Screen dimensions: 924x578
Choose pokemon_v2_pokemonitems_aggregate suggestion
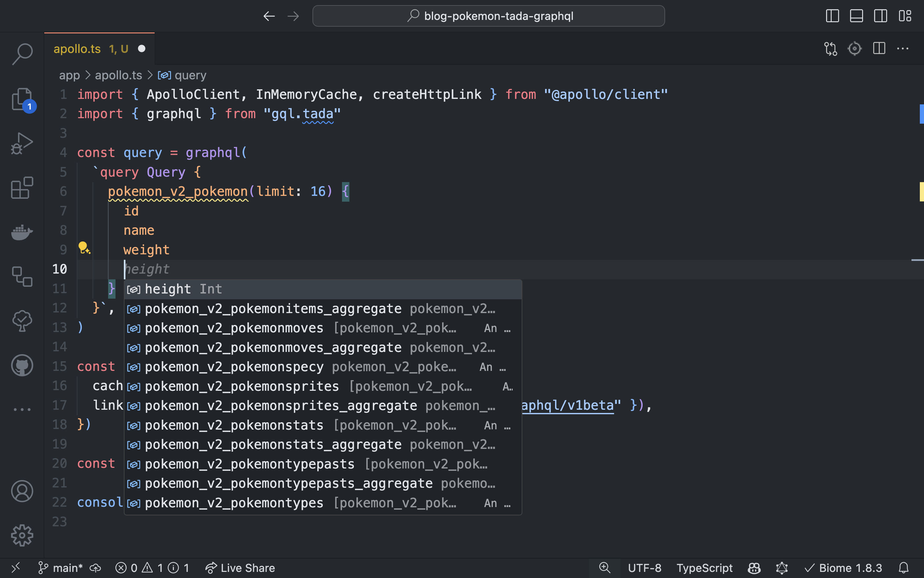coord(323,309)
